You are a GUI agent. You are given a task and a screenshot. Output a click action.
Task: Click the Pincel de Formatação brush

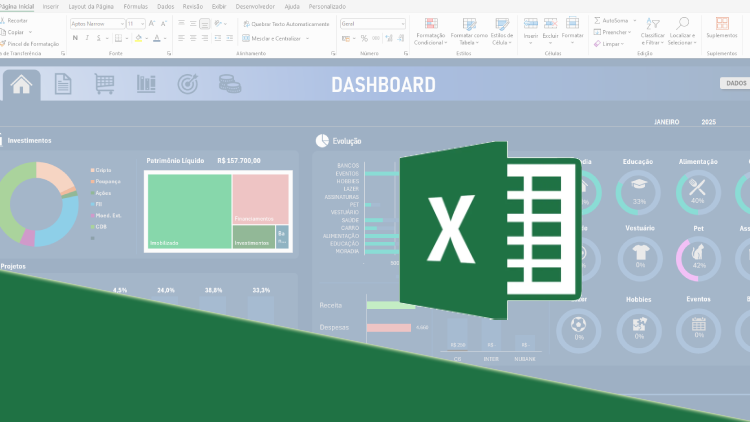pos(3,44)
